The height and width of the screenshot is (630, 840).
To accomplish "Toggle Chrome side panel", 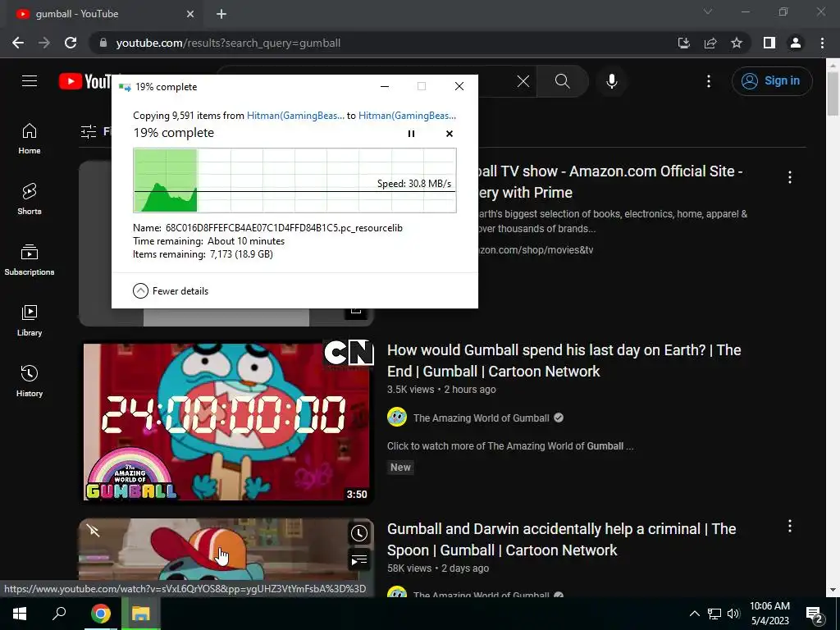I will [769, 43].
